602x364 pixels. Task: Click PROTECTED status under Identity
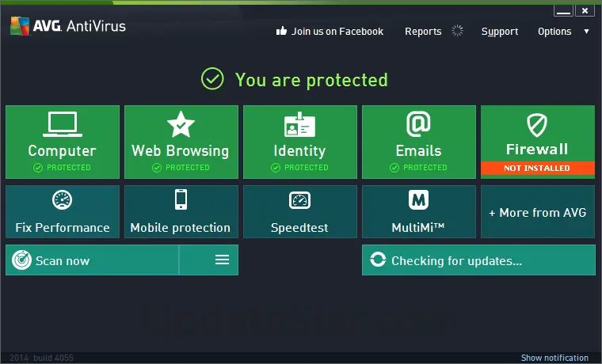299,168
